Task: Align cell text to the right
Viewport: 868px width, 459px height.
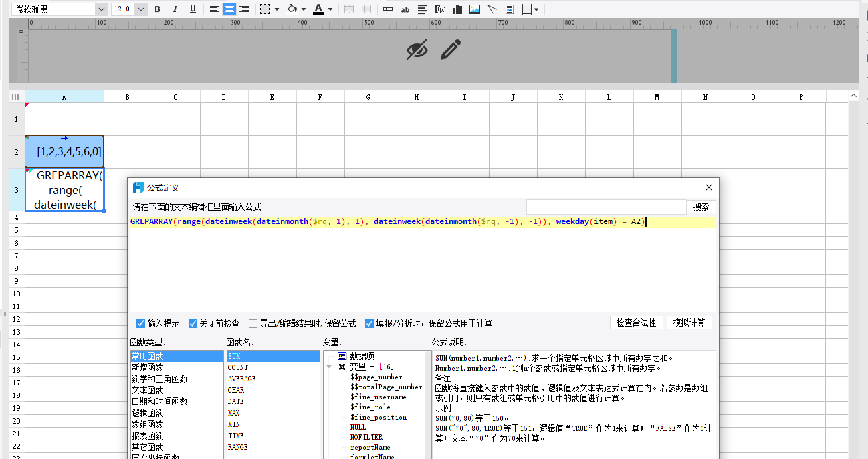Action: point(244,9)
